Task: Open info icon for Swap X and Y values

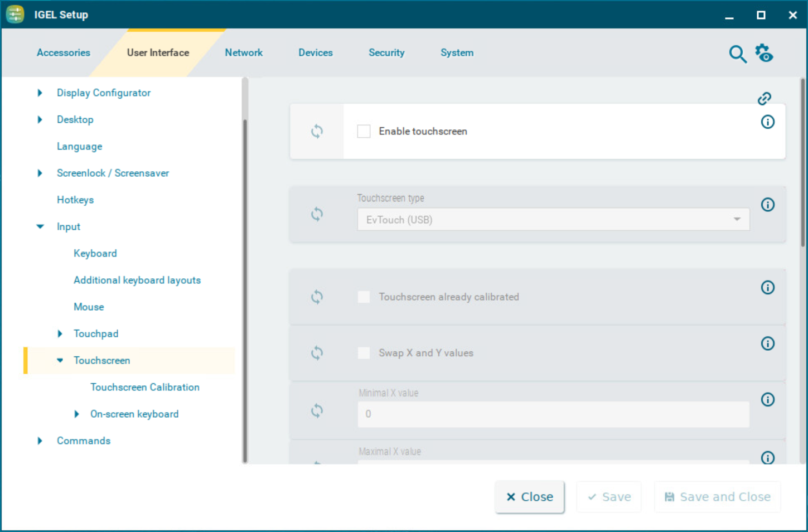Action: tap(767, 344)
